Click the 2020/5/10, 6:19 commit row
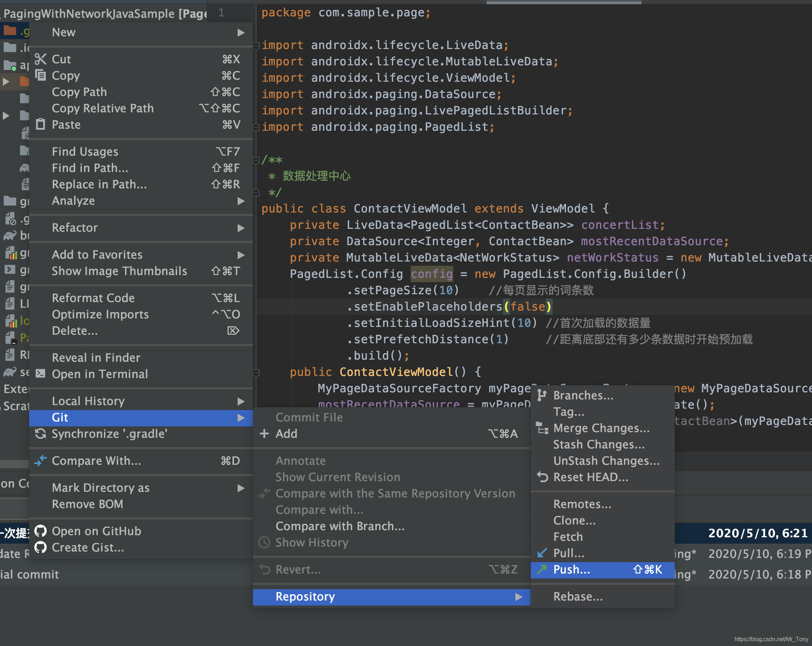 743,554
